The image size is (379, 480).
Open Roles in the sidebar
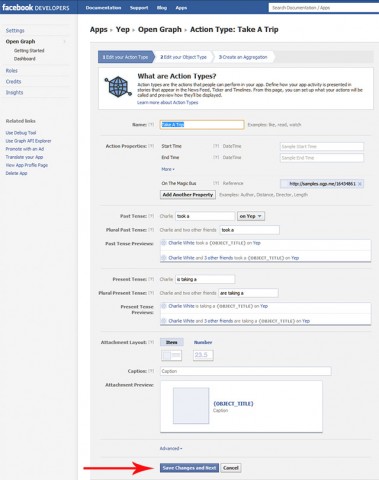(11, 71)
